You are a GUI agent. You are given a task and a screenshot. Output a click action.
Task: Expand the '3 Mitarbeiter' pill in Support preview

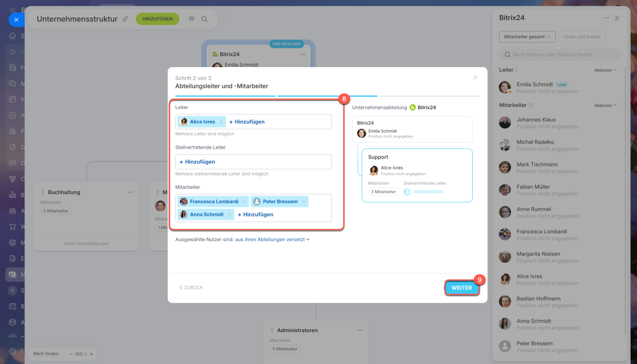(x=383, y=191)
